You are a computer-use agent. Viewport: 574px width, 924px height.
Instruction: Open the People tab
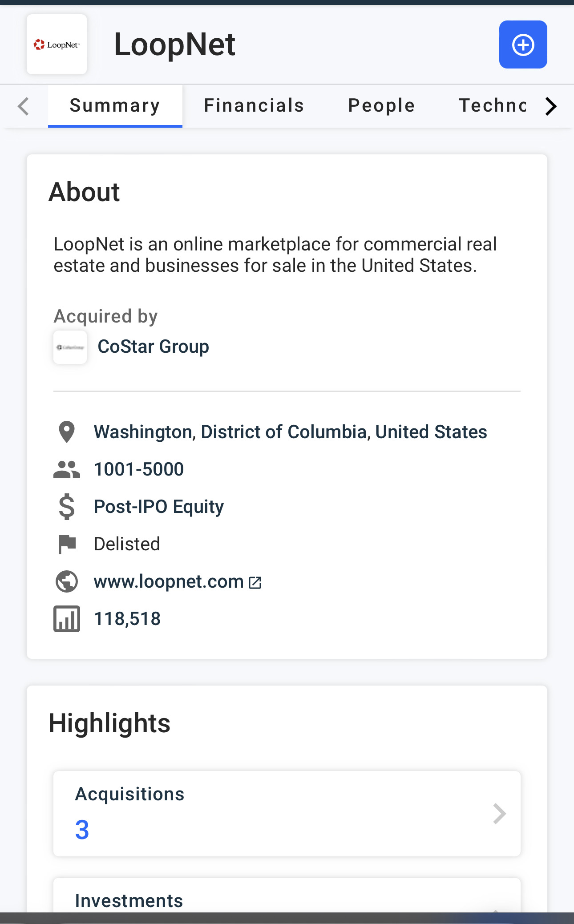(x=381, y=106)
